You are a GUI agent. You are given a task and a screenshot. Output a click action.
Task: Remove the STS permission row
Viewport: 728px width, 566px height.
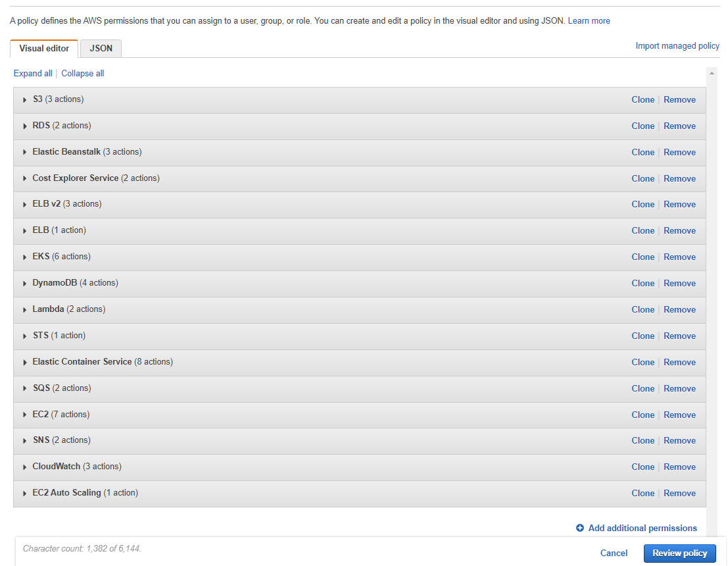(x=679, y=336)
